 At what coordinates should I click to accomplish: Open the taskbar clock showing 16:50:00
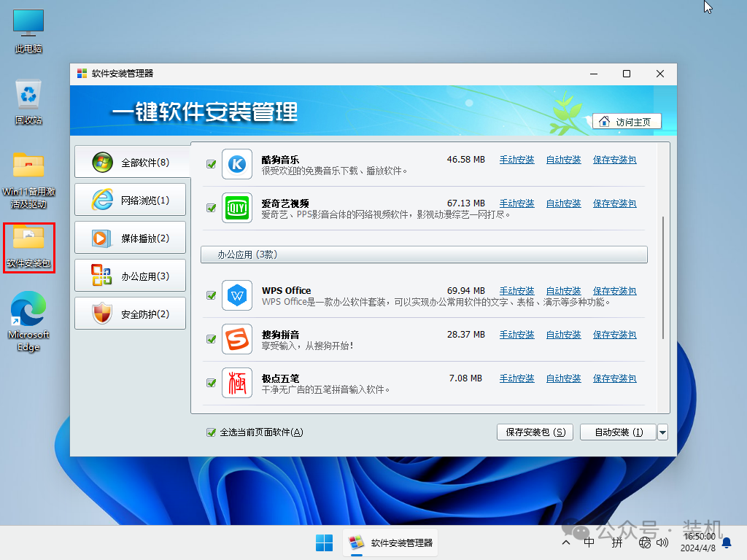699,542
